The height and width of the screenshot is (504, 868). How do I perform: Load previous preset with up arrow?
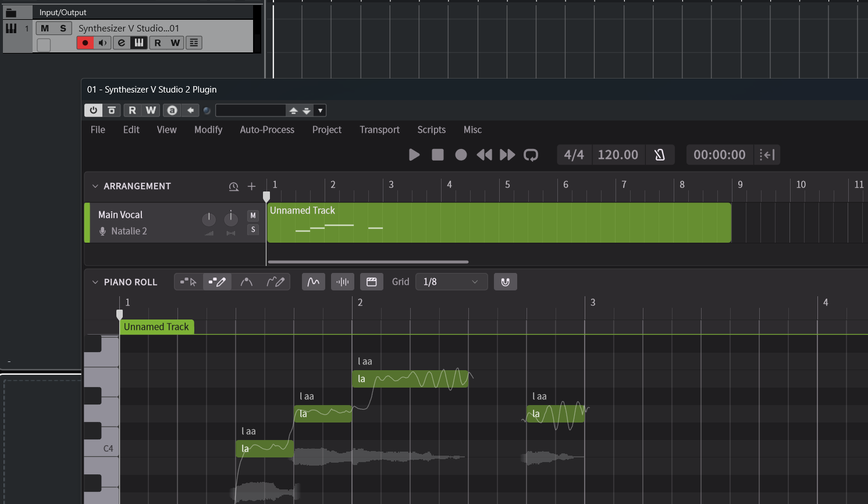(293, 111)
